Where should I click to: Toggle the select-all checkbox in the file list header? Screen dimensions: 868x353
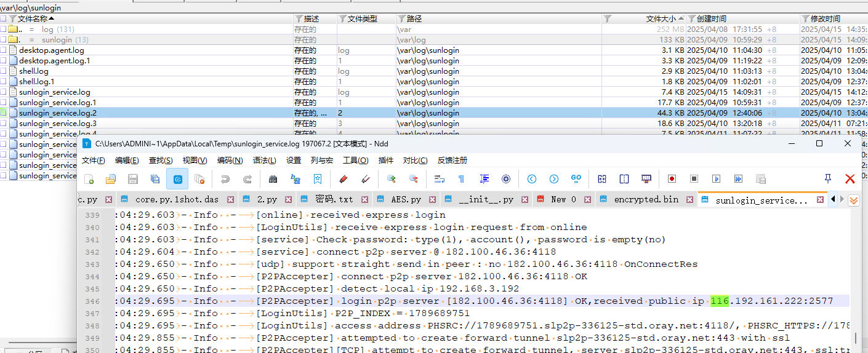[x=4, y=19]
